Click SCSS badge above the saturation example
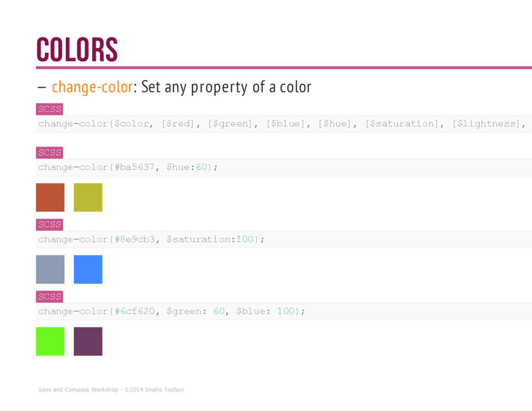The height and width of the screenshot is (411, 532). pyautogui.click(x=49, y=224)
